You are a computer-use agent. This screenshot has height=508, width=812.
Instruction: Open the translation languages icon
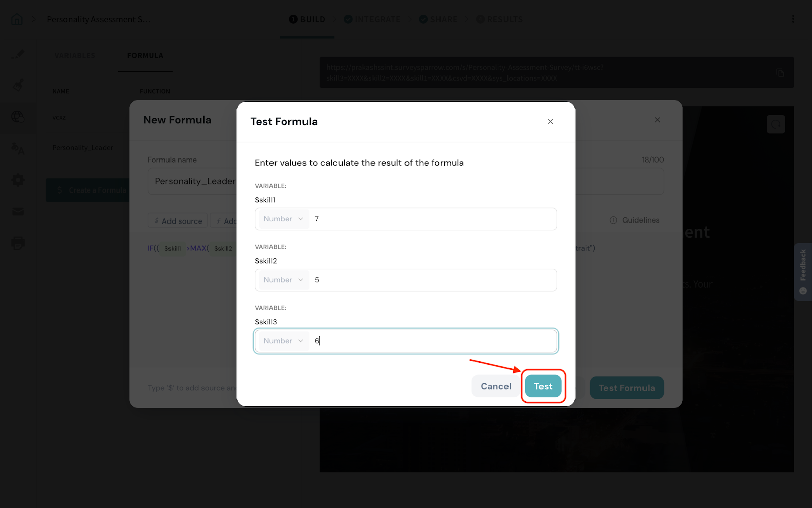[18, 148]
